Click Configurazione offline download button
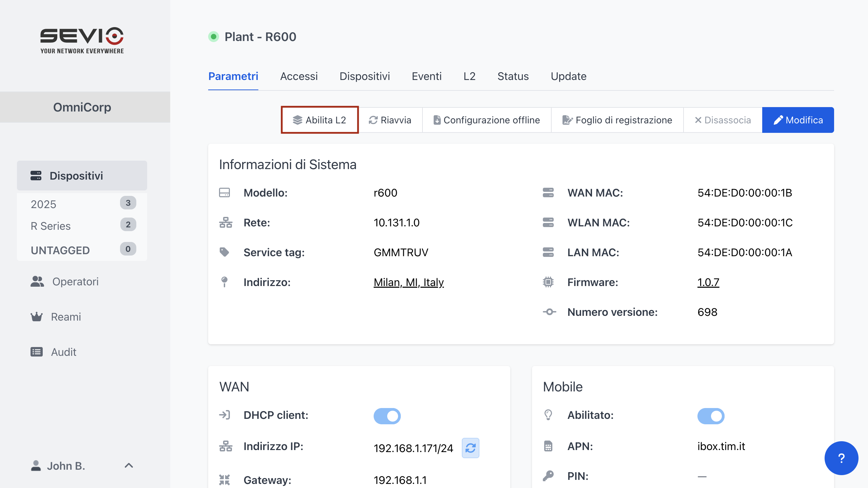The width and height of the screenshot is (868, 488). coord(487,120)
